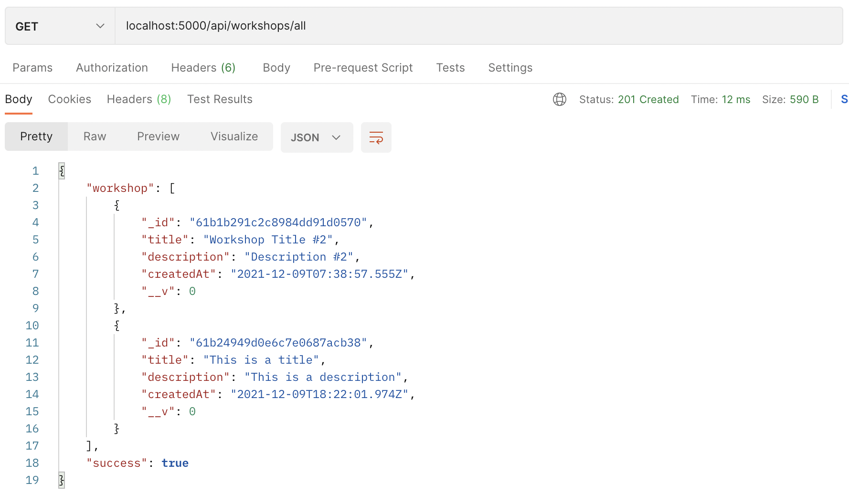Select the response Body tab
The height and width of the screenshot is (504, 849).
point(19,99)
